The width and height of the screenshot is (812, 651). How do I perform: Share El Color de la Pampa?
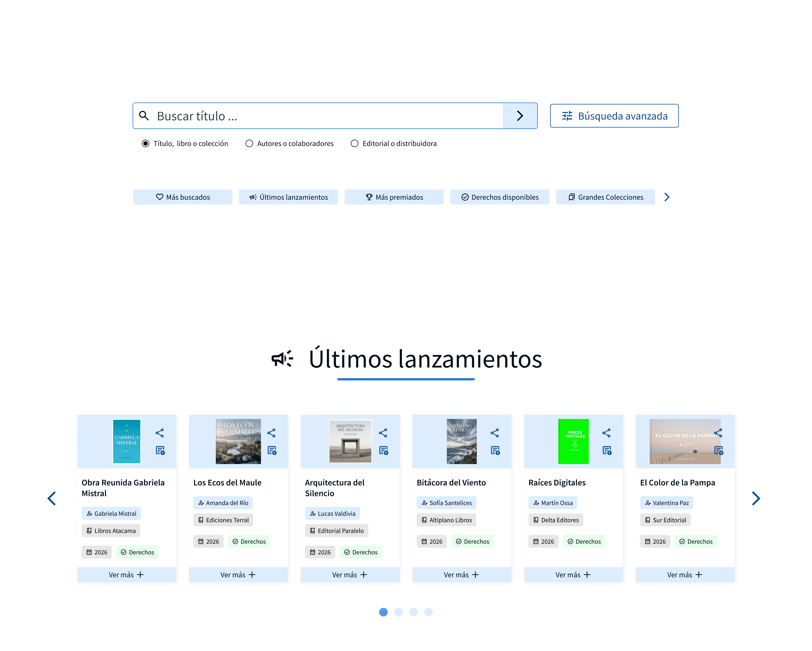718,433
